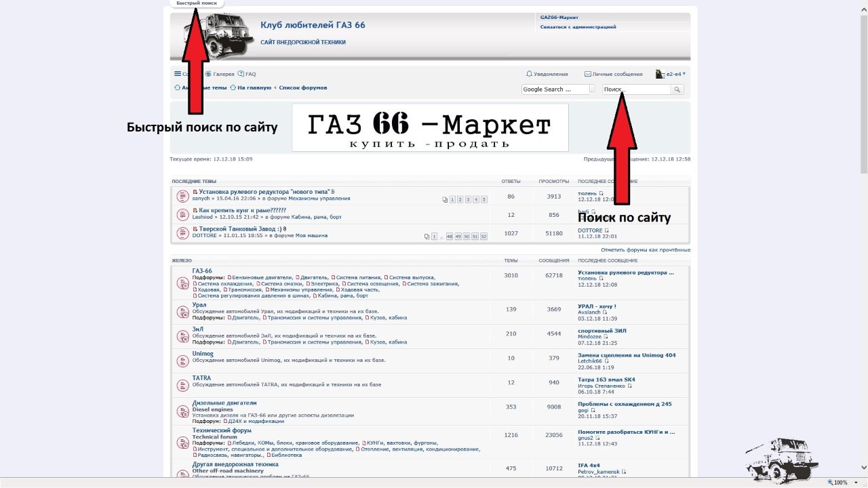This screenshot has width=868, height=488.
Task: Click page 2 of Установка рулевого редуктора
Action: [460, 199]
